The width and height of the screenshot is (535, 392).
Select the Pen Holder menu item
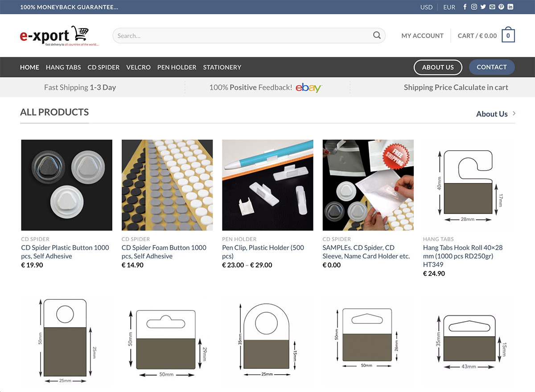point(177,67)
